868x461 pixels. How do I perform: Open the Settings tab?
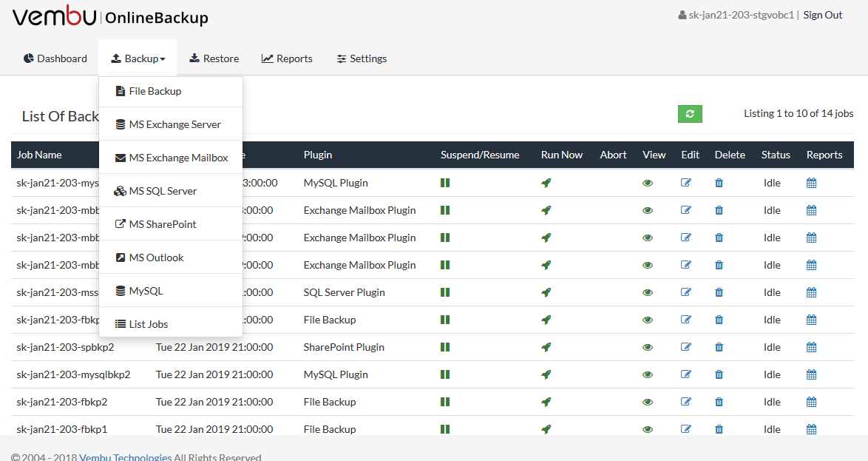pos(362,58)
